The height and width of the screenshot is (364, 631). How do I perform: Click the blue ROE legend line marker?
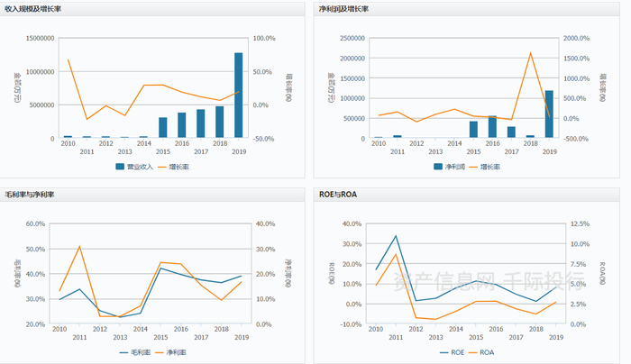tap(444, 352)
